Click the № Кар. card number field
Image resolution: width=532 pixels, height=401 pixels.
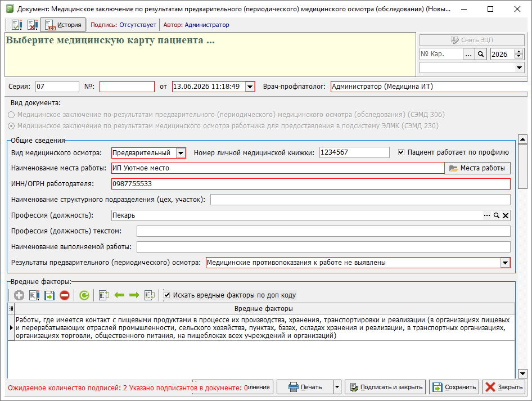point(441,54)
